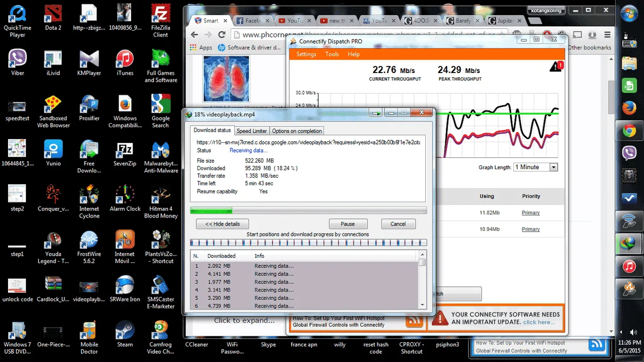Select connection row 2 with 4.141 MB
Screen dimensions: 644x362
click(305, 274)
